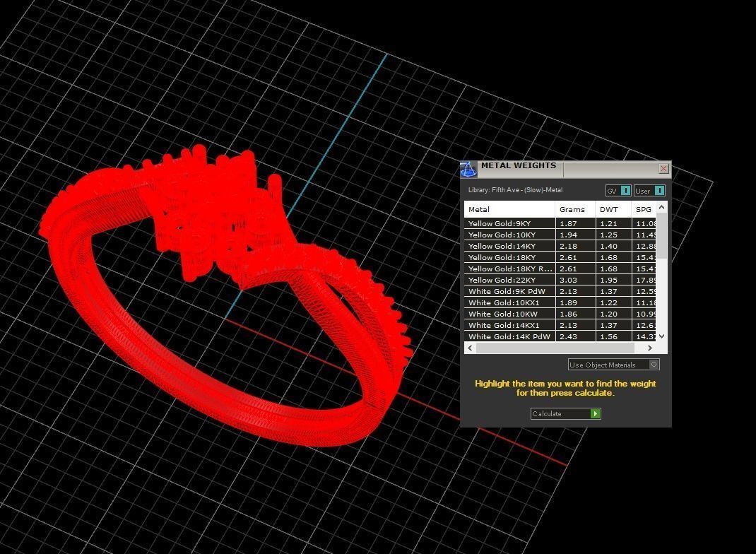Select the Yellow Gold:18KY R... row
The image size is (756, 554).
click(560, 269)
